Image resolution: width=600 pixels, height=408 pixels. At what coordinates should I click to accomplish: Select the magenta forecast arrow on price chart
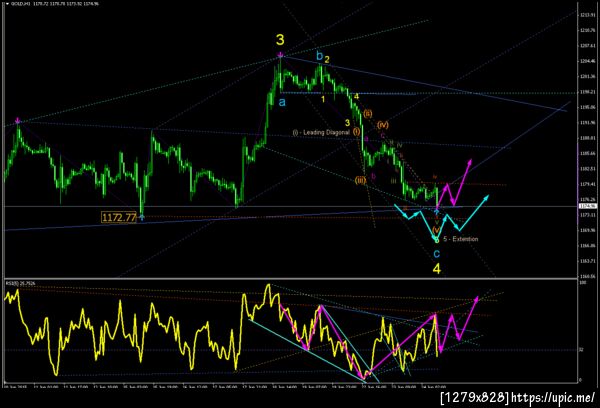[x=455, y=183]
